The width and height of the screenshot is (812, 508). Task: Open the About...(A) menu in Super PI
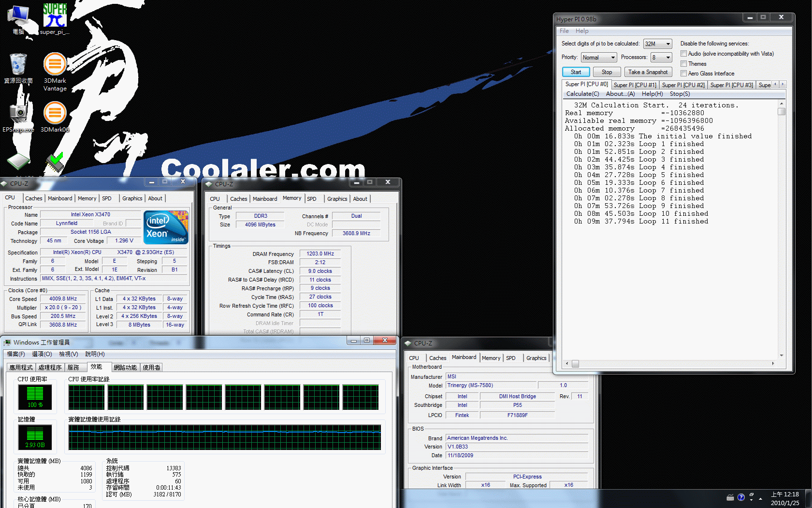click(620, 94)
